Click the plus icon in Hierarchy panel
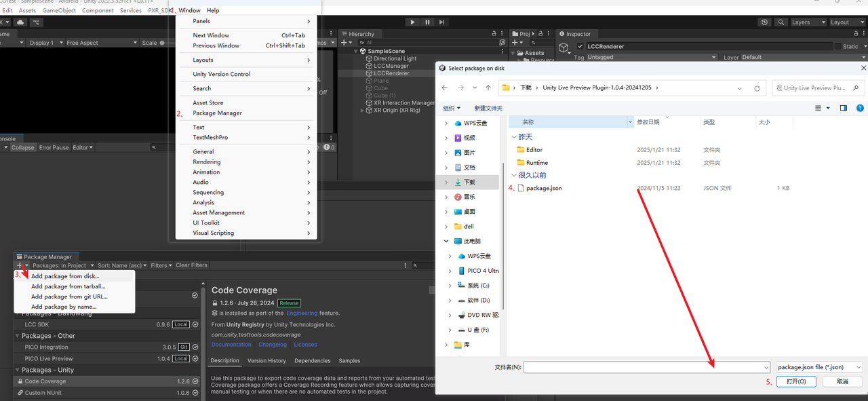Viewport: 868px width, 401px height. (344, 42)
